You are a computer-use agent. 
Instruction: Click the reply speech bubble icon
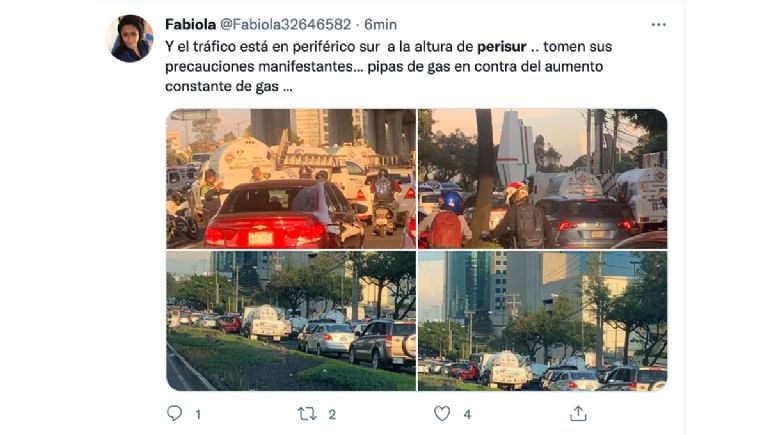pos(174,413)
